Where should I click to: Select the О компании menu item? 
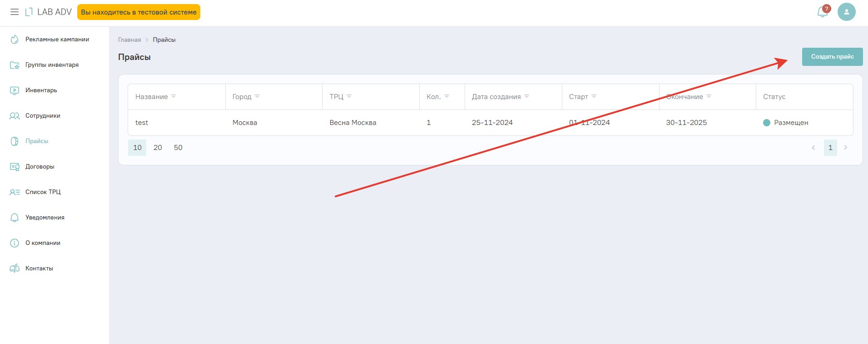[x=43, y=243]
